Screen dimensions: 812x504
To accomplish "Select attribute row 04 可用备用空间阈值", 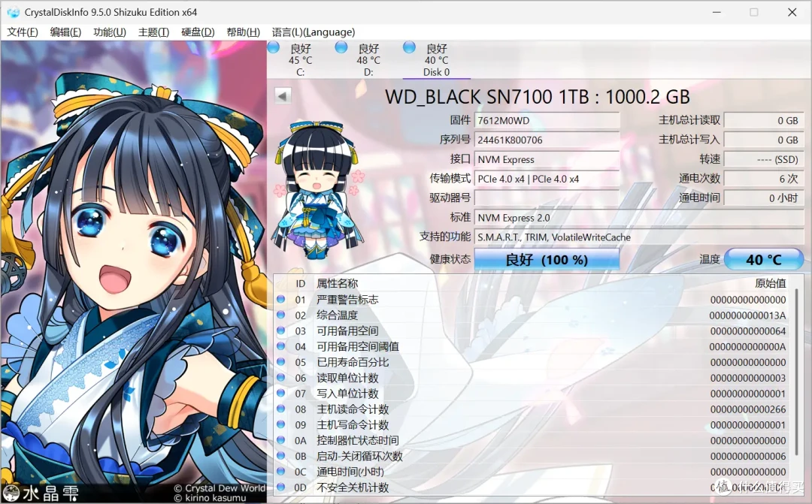I will (x=532, y=347).
